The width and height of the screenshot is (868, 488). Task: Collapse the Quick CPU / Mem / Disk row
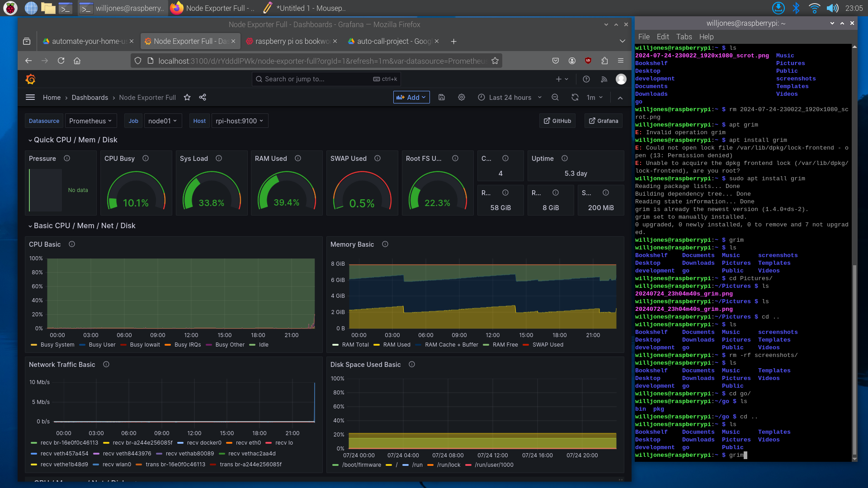[72, 140]
